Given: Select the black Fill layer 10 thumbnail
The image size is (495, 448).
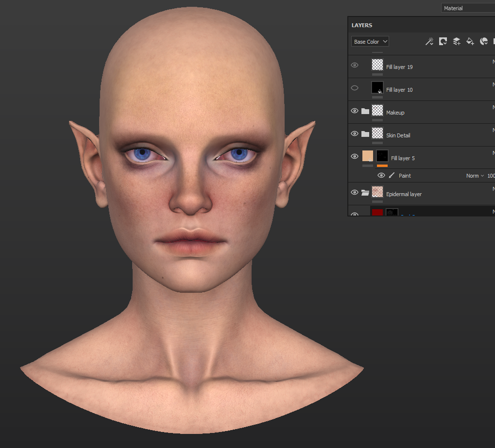Looking at the screenshot, I should (x=377, y=87).
